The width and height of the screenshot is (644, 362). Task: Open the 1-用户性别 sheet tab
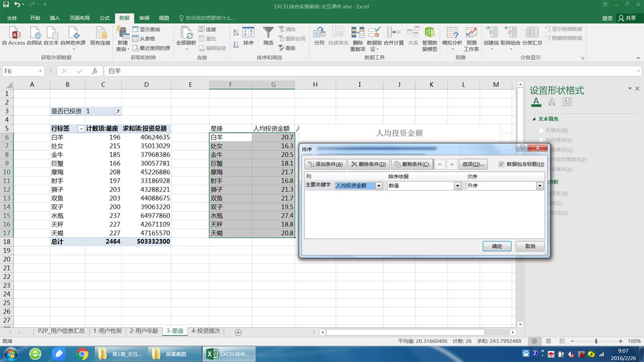point(107,331)
